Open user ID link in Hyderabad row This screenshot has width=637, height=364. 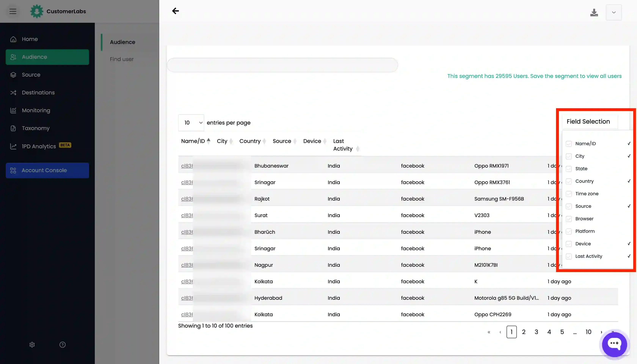pyautogui.click(x=187, y=298)
